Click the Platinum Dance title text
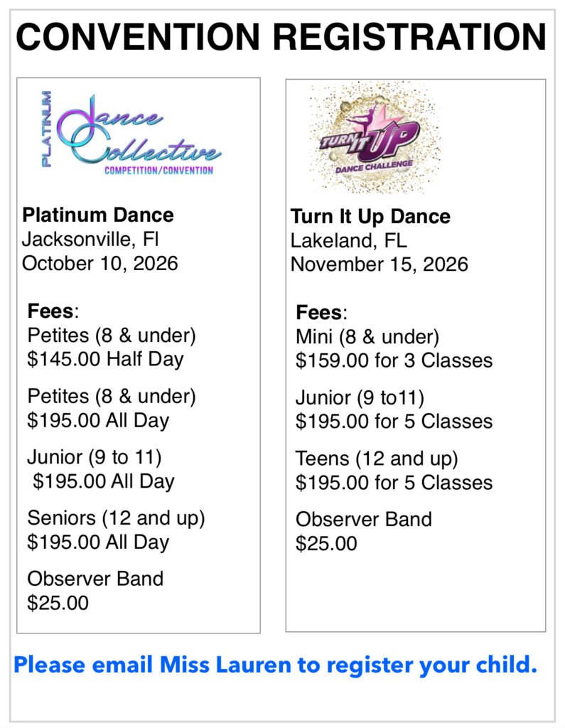Viewport: 565px width, 728px height. (98, 215)
